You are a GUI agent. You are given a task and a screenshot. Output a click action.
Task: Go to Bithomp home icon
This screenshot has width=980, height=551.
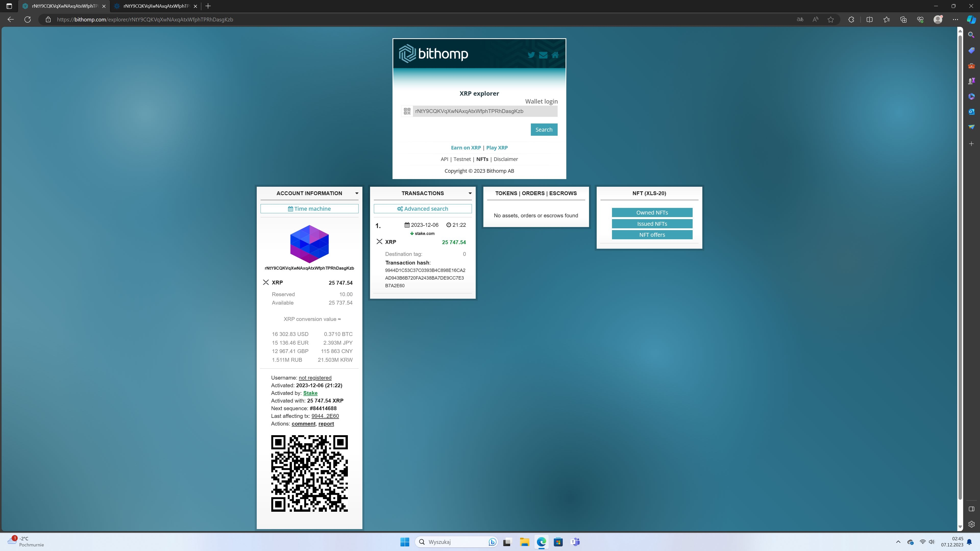[x=555, y=55]
